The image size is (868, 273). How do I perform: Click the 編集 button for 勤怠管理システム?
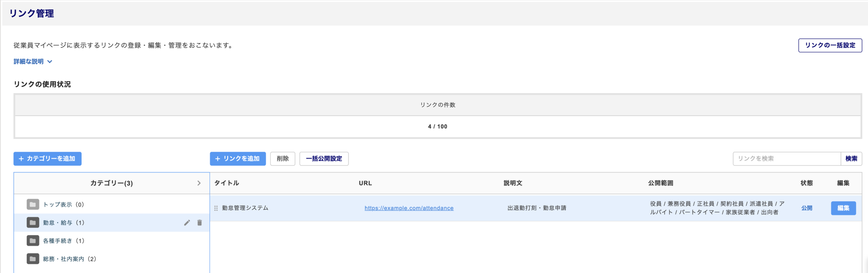(843, 208)
